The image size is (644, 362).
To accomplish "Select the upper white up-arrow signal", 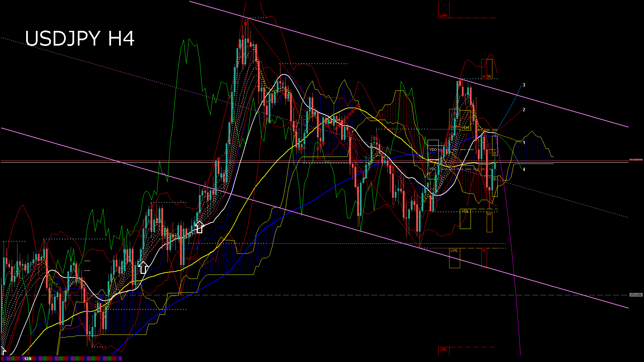I will click(199, 227).
